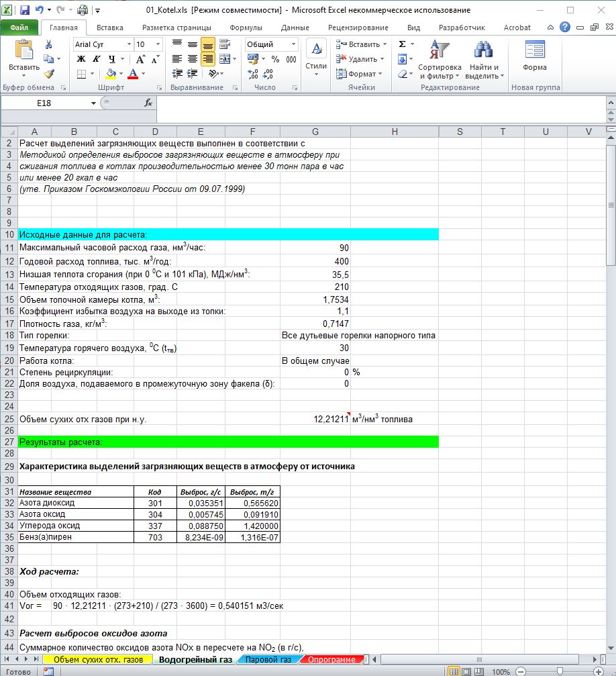The height and width of the screenshot is (676, 616).
Task: Click the accounting currency format icon
Action: [252, 59]
